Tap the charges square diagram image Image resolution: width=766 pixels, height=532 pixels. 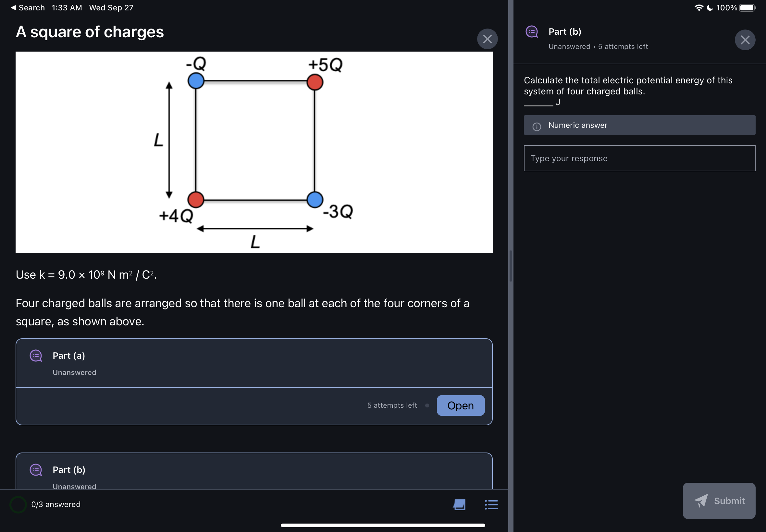pyautogui.click(x=253, y=152)
